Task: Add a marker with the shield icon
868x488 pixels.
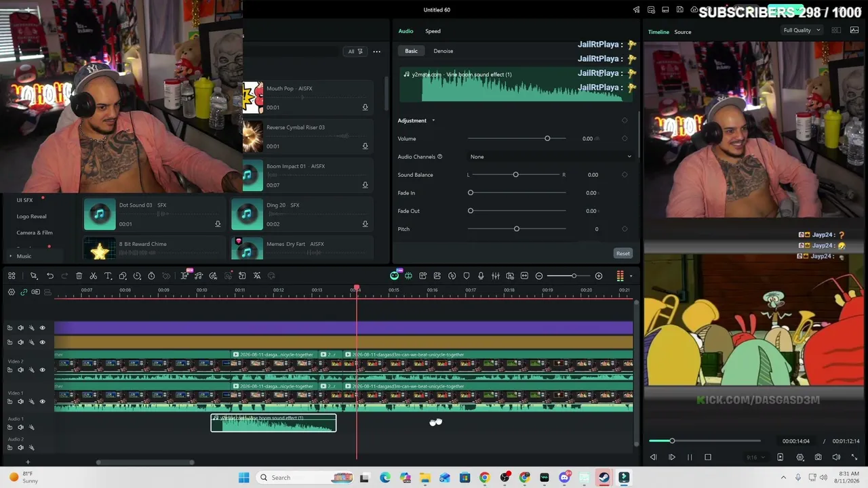Action: [467, 276]
